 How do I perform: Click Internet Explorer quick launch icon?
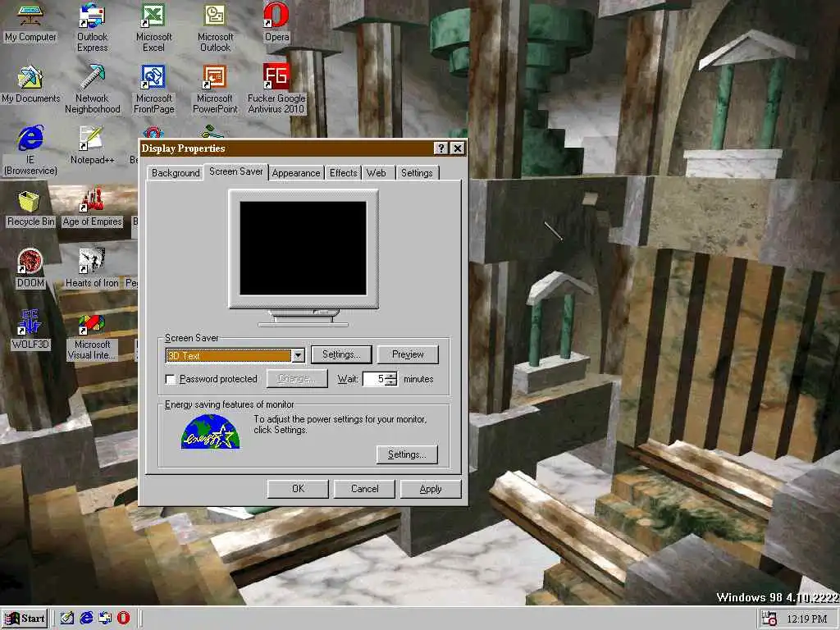point(85,618)
